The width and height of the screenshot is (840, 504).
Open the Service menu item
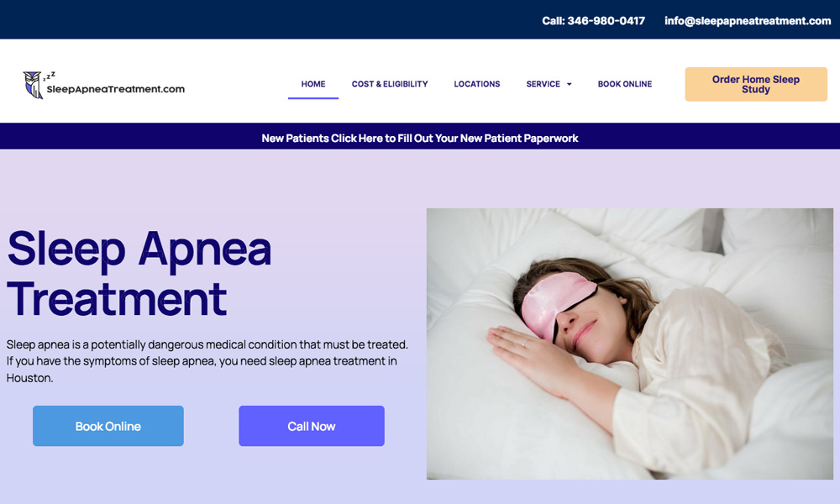[x=543, y=84]
